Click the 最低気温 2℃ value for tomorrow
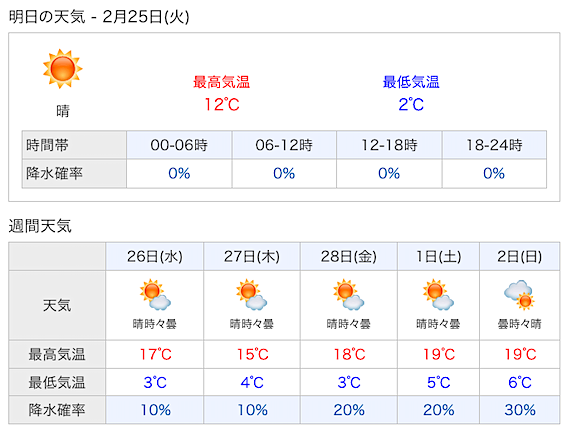The image size is (567, 431). click(x=411, y=105)
